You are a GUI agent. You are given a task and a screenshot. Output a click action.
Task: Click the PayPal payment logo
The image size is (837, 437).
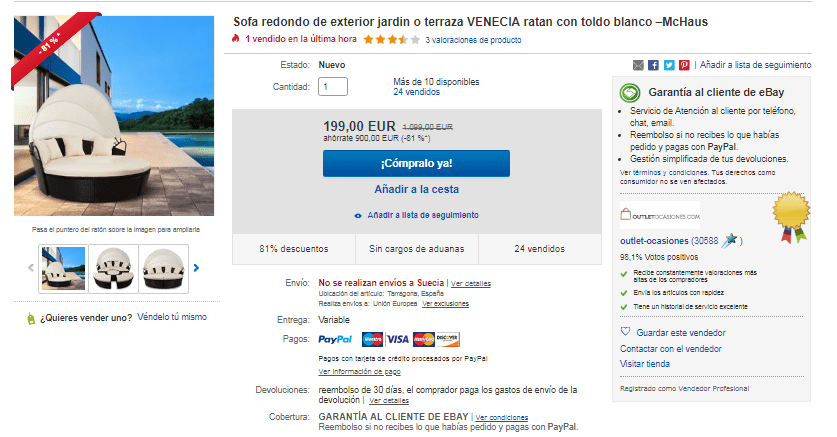335,339
